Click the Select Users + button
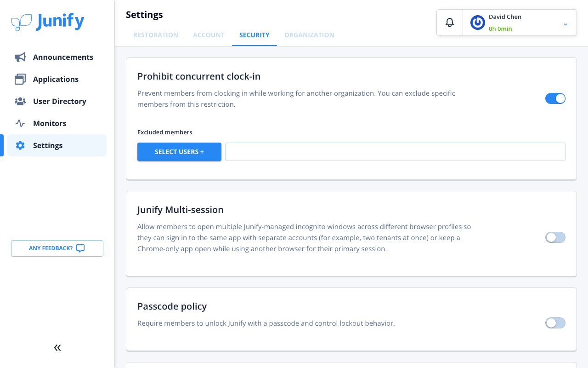The width and height of the screenshot is (588, 368). (x=179, y=152)
